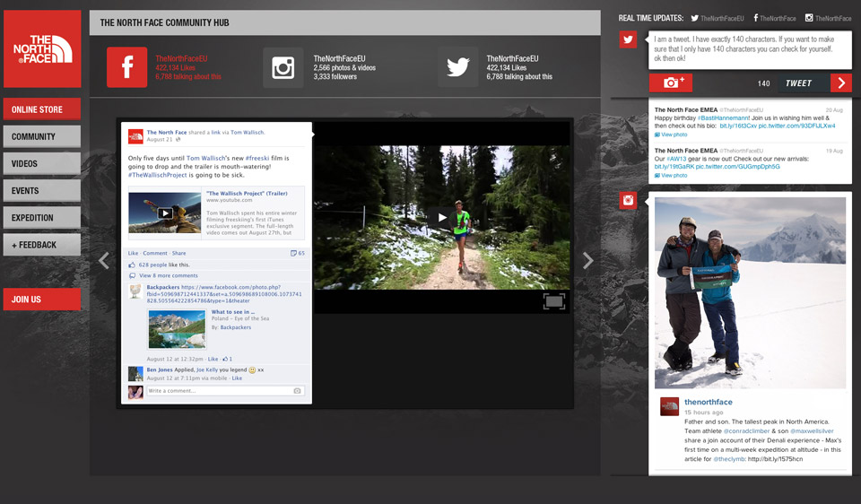861x504 pixels.
Task: Open the Twitter bird icon tile
Action: tap(458, 67)
